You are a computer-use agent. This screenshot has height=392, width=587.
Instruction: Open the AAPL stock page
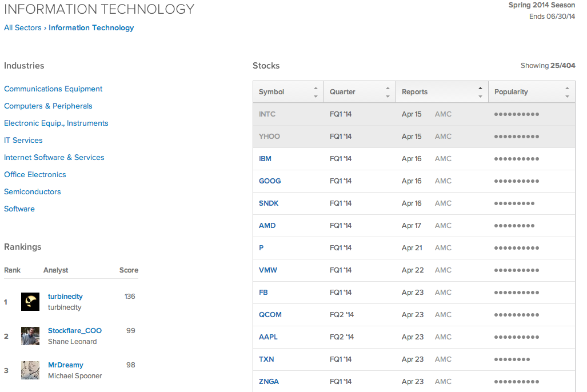click(268, 337)
